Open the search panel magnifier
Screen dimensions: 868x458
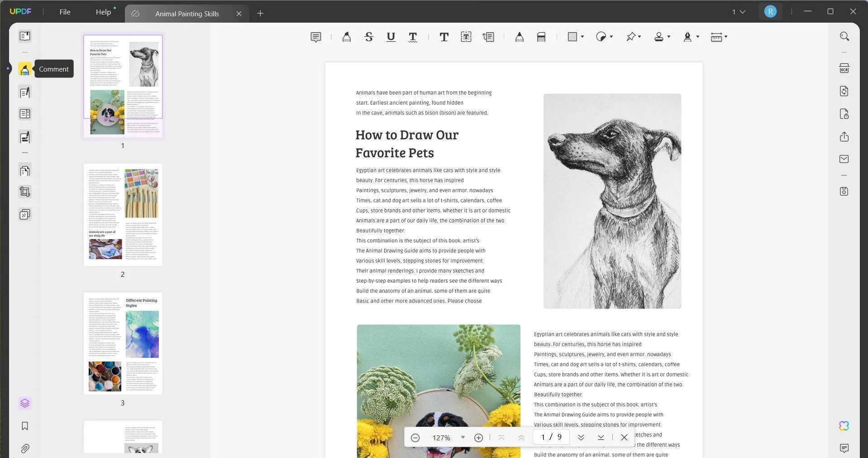(x=844, y=36)
